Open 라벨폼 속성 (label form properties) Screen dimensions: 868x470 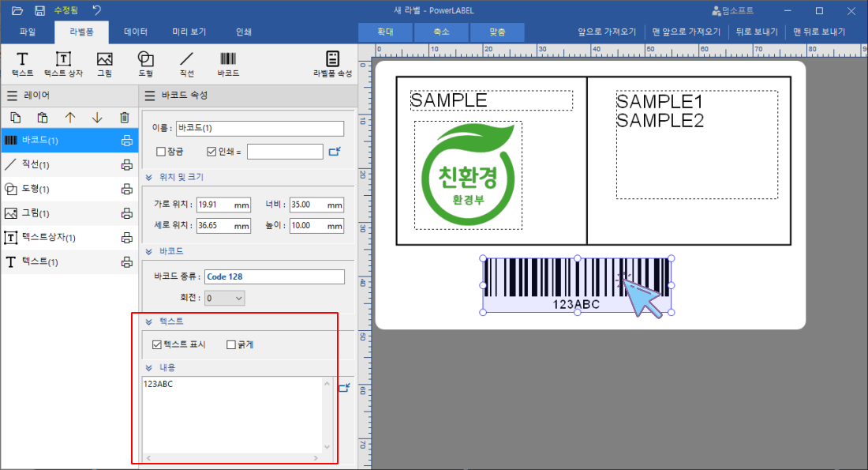331,63
